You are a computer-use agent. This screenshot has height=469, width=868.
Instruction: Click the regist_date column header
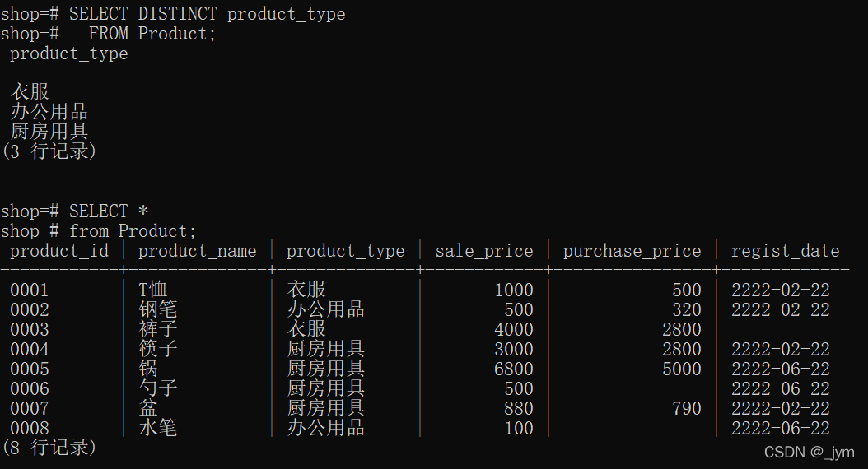(785, 251)
